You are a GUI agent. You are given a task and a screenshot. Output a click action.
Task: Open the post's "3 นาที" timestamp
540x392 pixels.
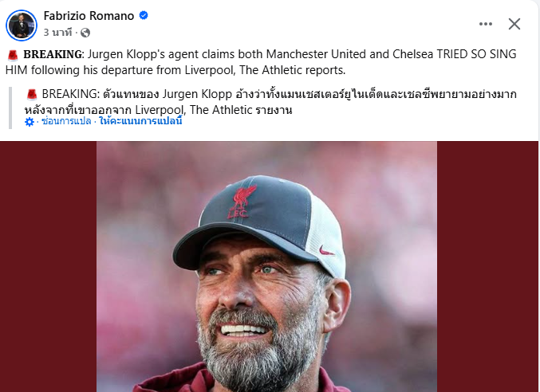pos(57,33)
